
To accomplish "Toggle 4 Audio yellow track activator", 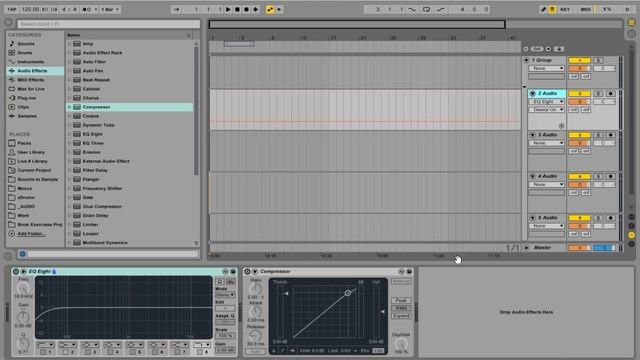I will pyautogui.click(x=579, y=176).
